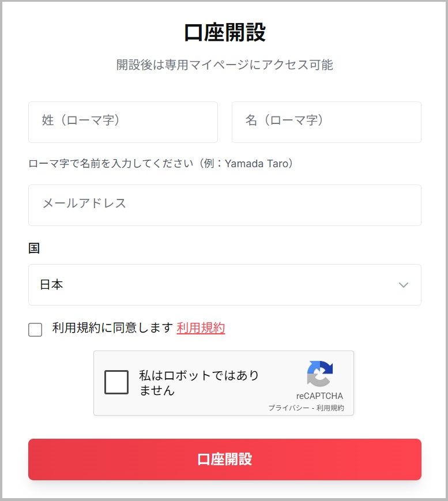Focus the 姓(ローマ字) last name field

pos(123,122)
